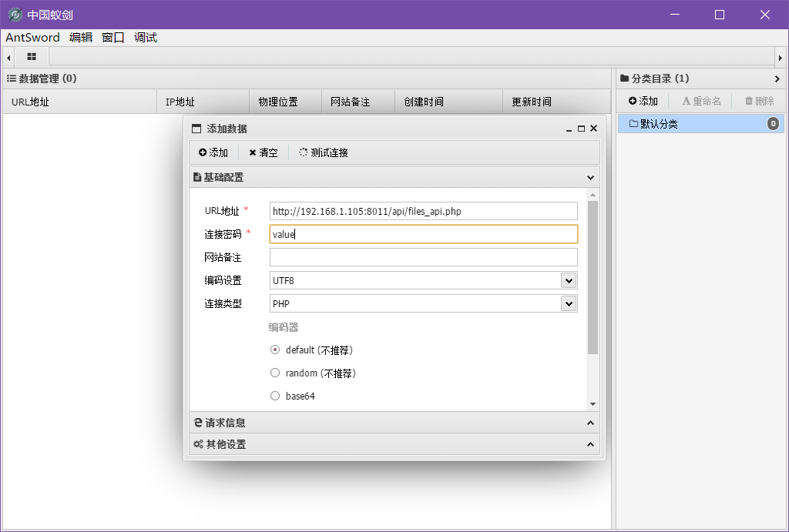
Task: Click dialog scrollbar up arrow
Action: click(x=593, y=195)
